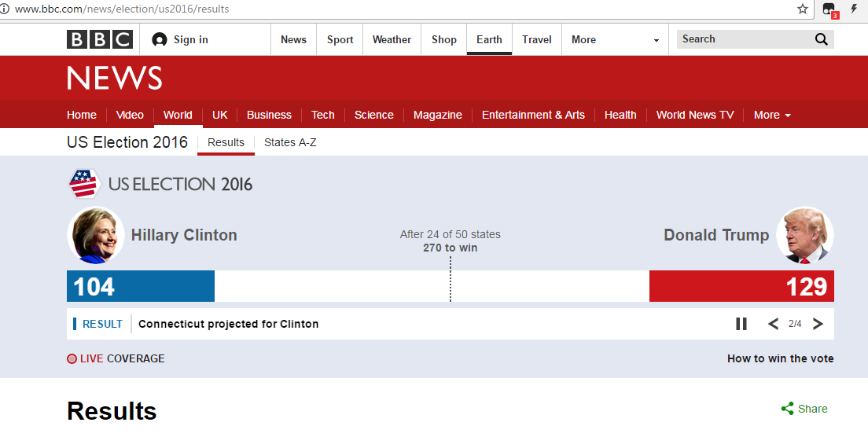Open the Video news section

pos(130,115)
